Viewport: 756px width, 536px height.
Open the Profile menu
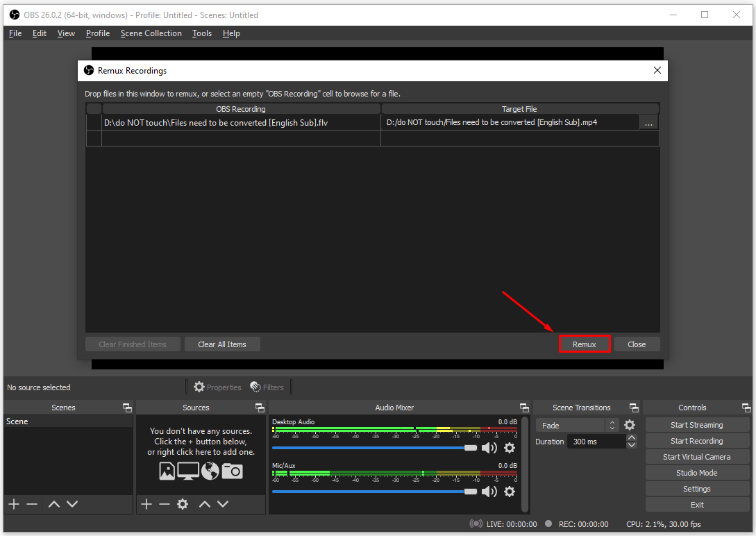98,33
